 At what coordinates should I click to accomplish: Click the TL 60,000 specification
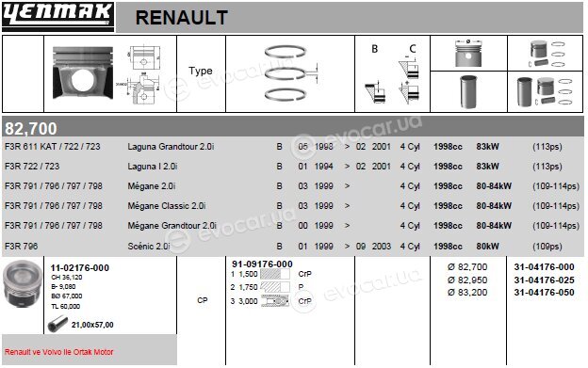[x=66, y=306]
